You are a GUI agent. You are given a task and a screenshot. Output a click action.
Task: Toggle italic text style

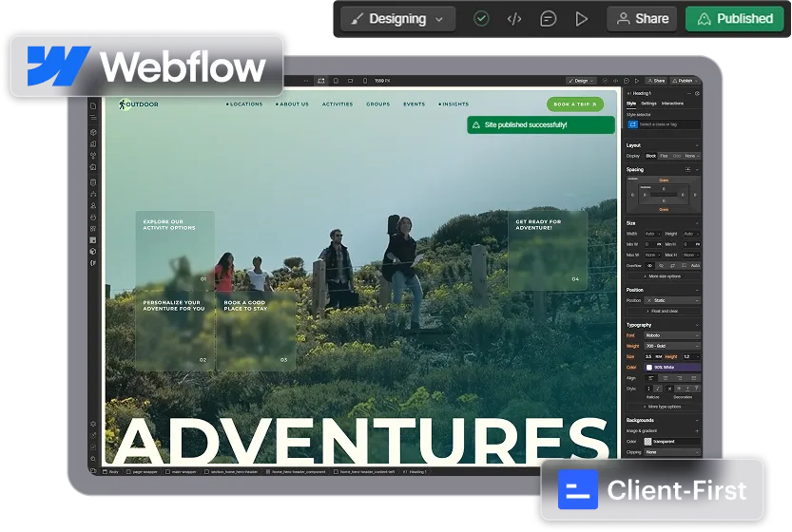point(658,389)
